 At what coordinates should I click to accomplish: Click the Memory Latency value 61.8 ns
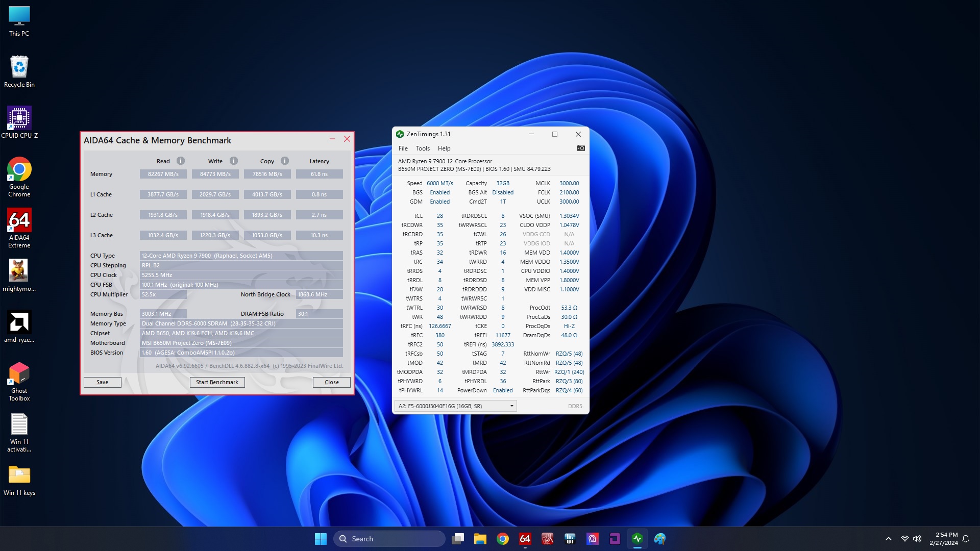tap(320, 174)
